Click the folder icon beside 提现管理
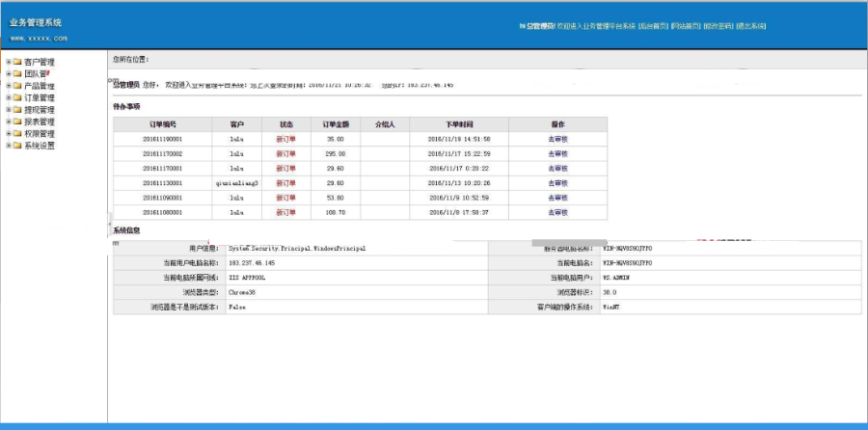Screen dimensions: 868x430 (17, 110)
